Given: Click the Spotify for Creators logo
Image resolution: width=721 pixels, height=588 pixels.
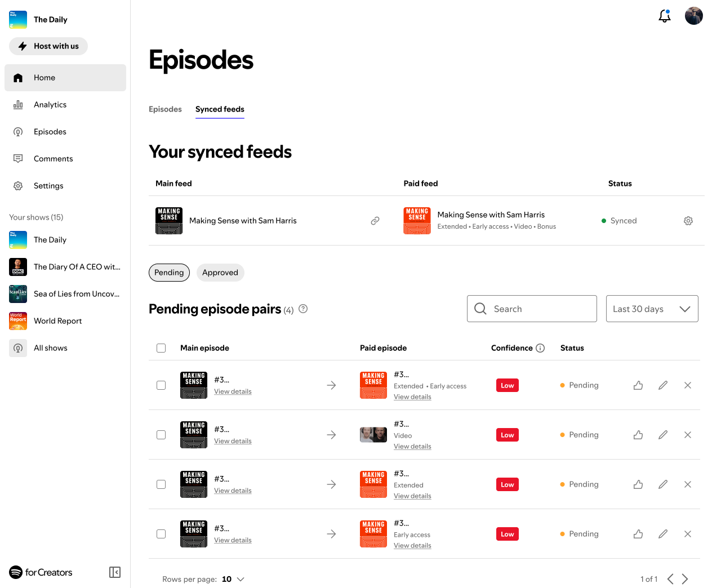Looking at the screenshot, I should (x=41, y=572).
